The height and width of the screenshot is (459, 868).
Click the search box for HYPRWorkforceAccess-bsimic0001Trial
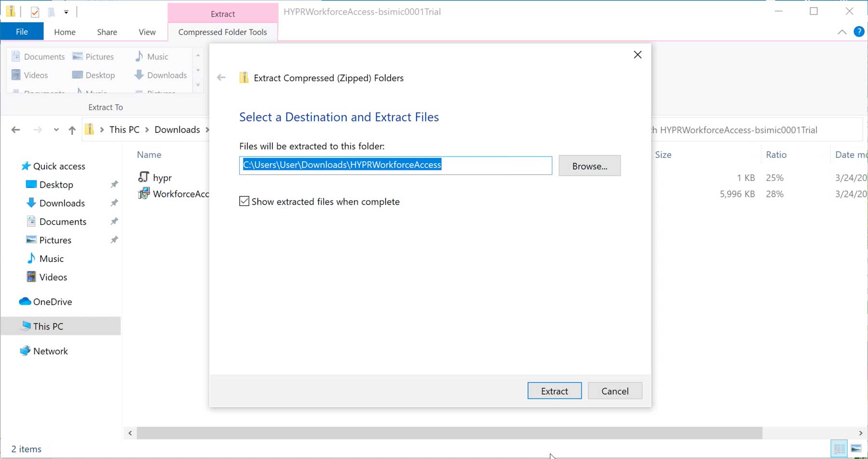click(756, 130)
